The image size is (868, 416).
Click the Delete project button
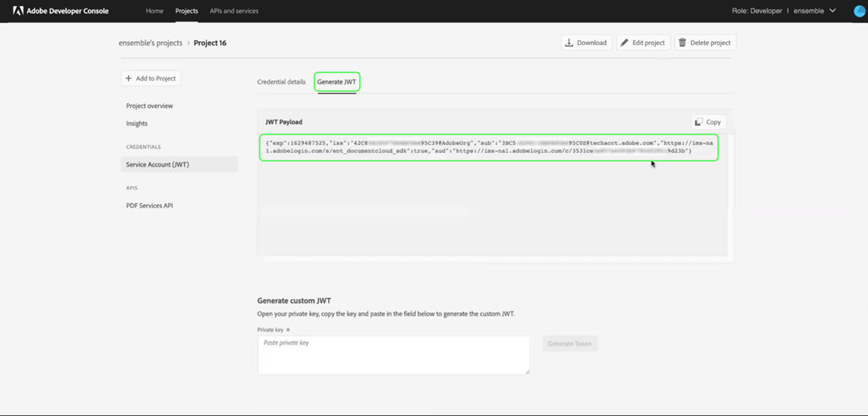tap(705, 43)
